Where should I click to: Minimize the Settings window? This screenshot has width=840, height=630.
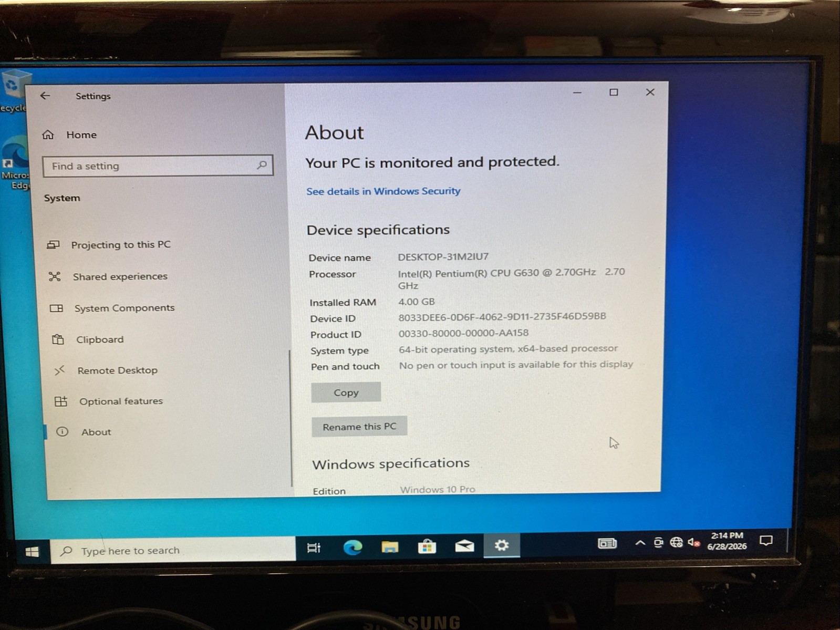[577, 92]
